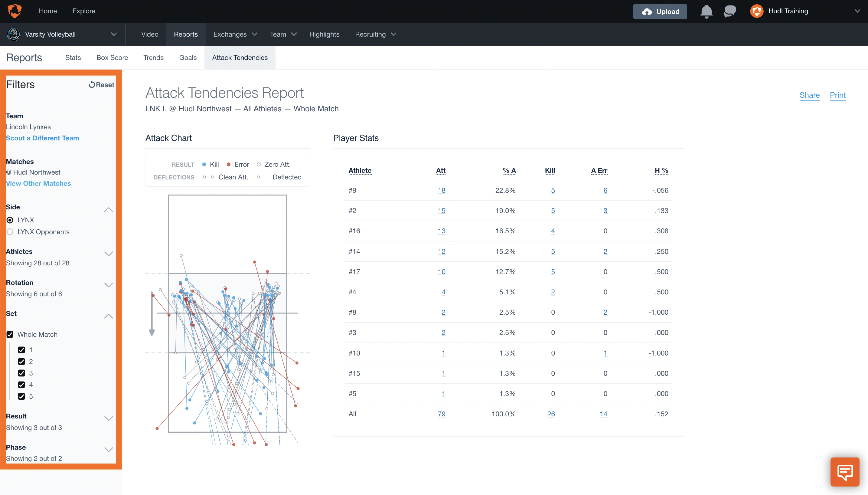
Task: Open the Highlights menu item
Action: click(324, 34)
